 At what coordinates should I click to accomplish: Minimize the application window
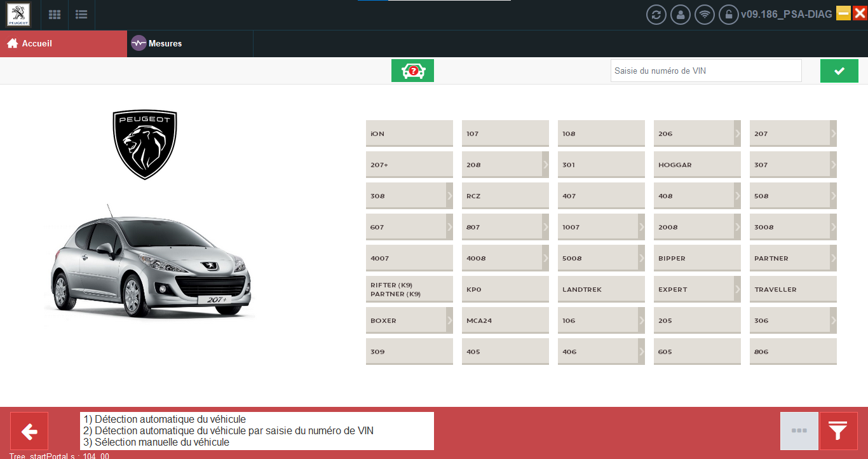pyautogui.click(x=843, y=13)
